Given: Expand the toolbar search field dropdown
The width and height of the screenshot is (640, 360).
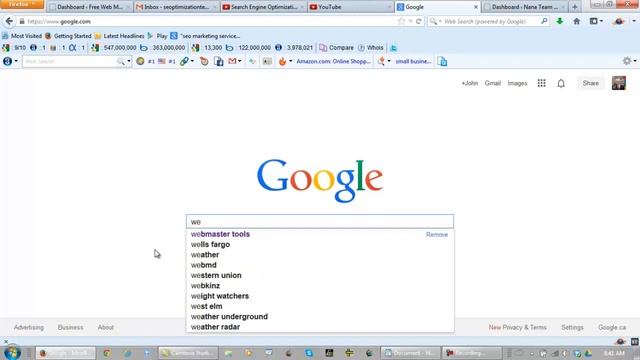Looking at the screenshot, I should point(129,61).
